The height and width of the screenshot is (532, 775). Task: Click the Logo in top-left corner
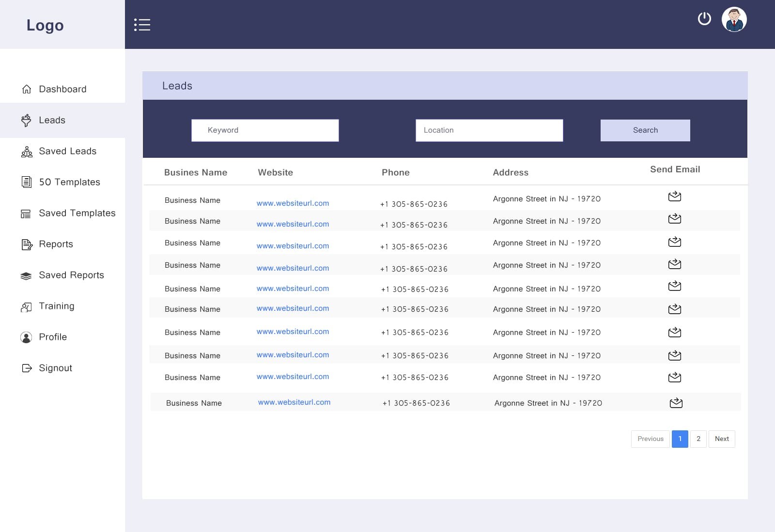coord(45,25)
